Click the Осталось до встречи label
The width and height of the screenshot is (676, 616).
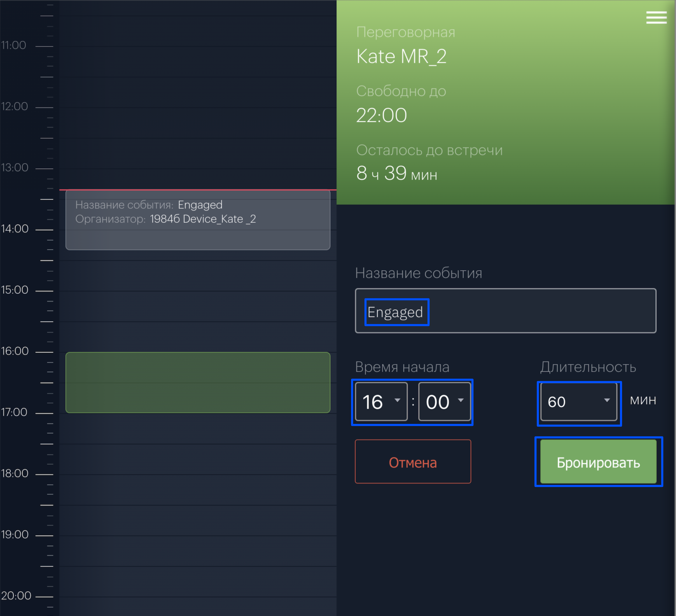tap(430, 150)
